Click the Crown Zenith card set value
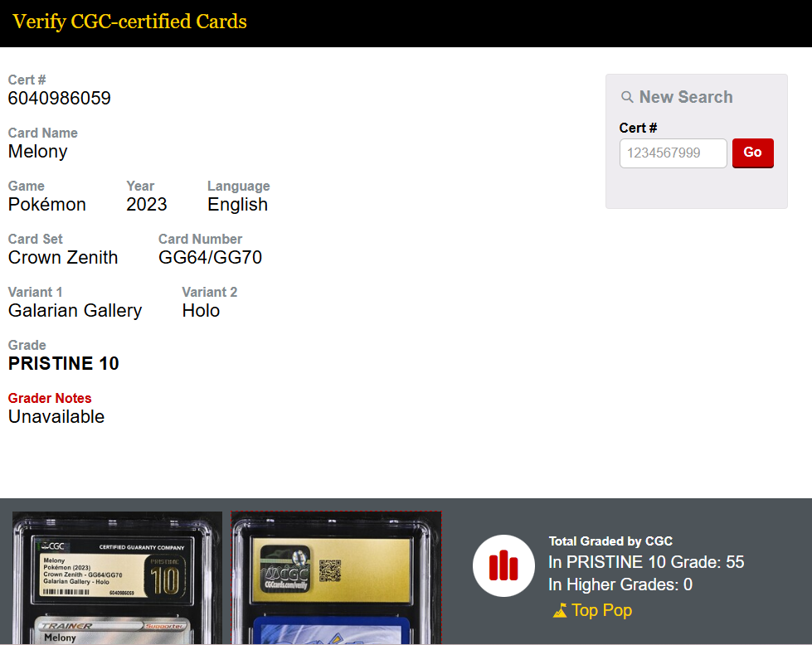This screenshot has height=645, width=812. [63, 257]
